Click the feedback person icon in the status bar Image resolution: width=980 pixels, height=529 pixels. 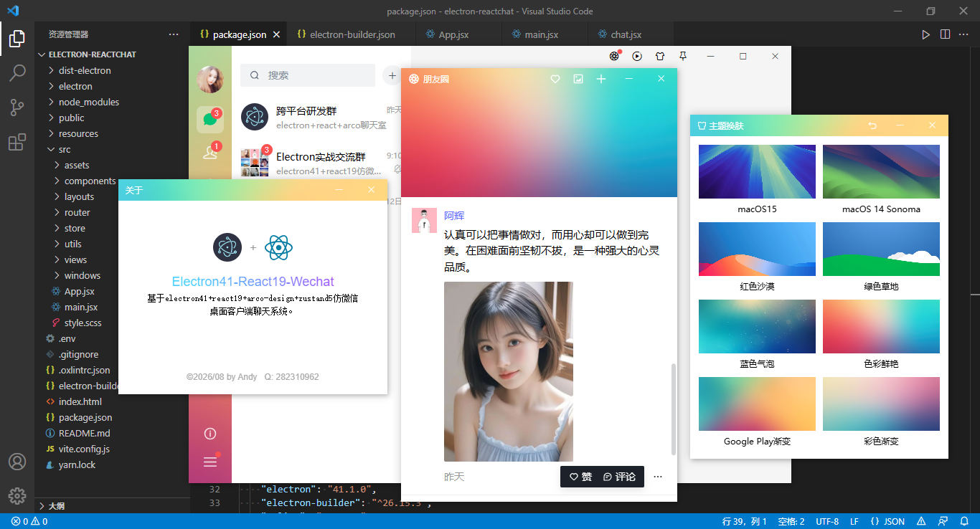click(943, 521)
